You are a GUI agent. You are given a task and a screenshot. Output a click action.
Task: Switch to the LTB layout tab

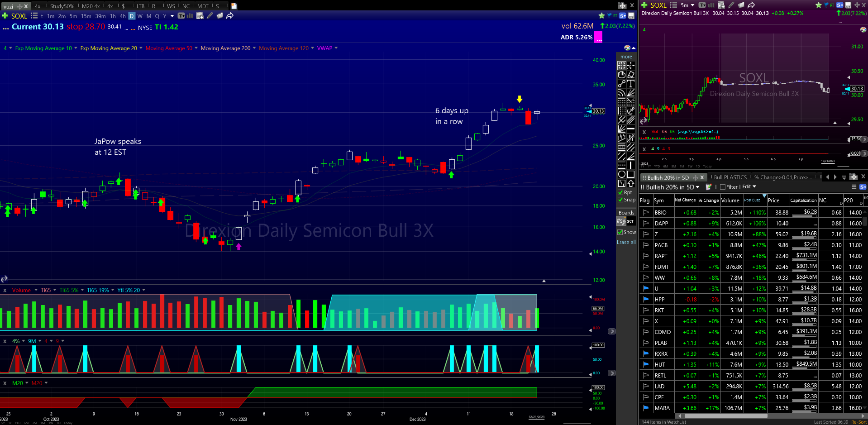pyautogui.click(x=141, y=6)
